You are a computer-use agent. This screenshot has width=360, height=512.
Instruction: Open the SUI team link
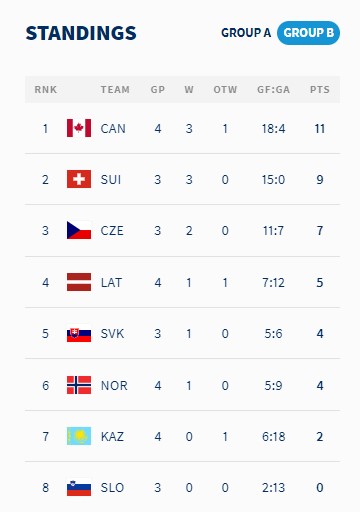pos(111,179)
